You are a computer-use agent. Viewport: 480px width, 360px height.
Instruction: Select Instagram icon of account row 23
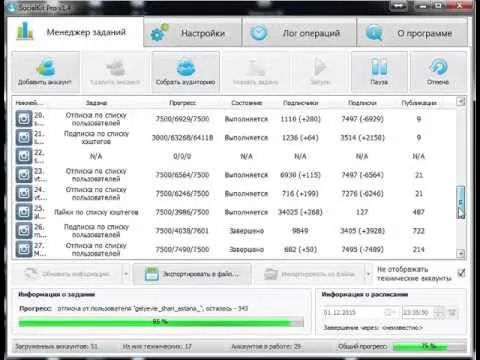click(x=24, y=175)
